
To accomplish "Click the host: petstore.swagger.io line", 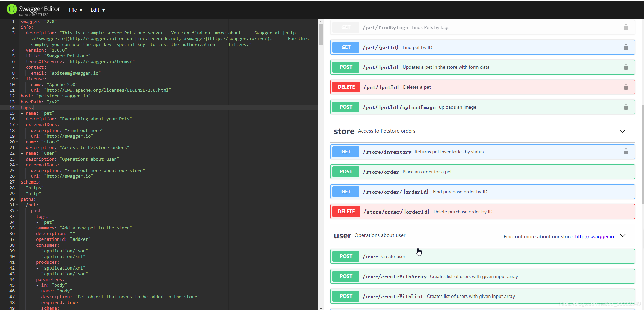I will click(x=56, y=96).
